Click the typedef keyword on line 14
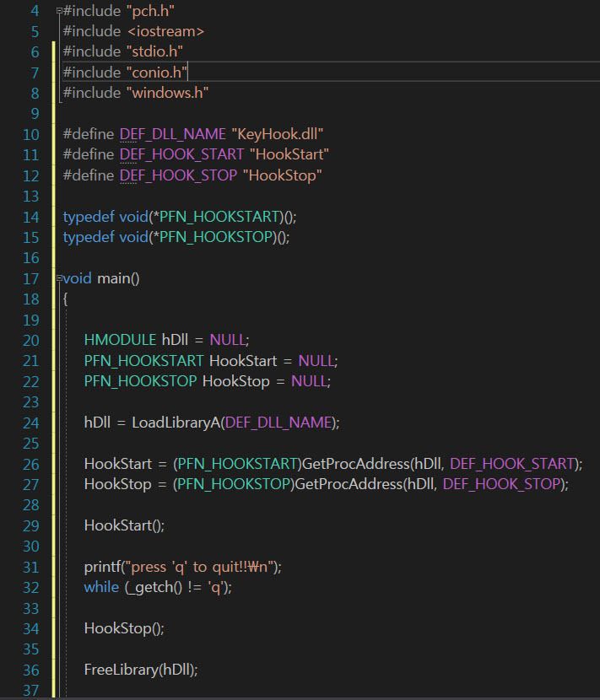The image size is (600, 700). [x=89, y=217]
